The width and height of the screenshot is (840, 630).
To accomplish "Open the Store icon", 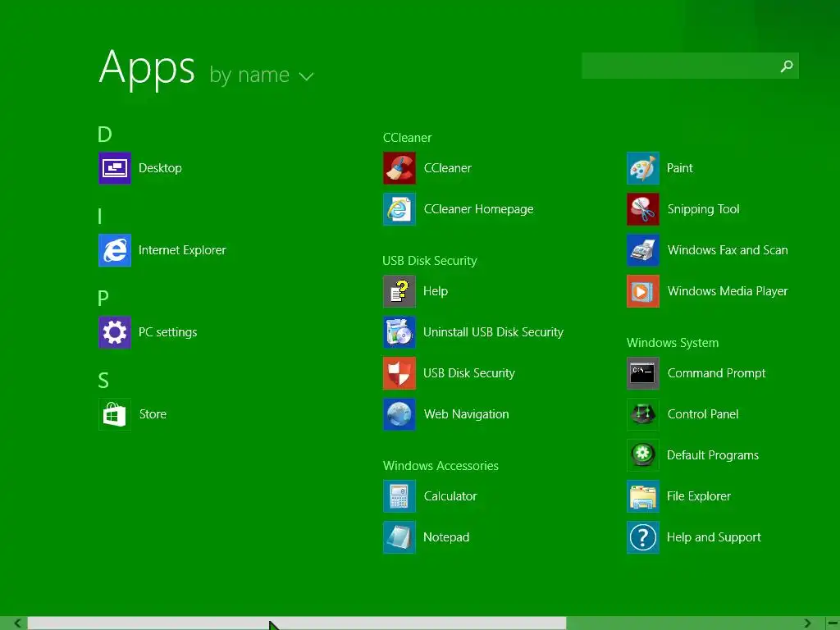I will click(x=115, y=414).
